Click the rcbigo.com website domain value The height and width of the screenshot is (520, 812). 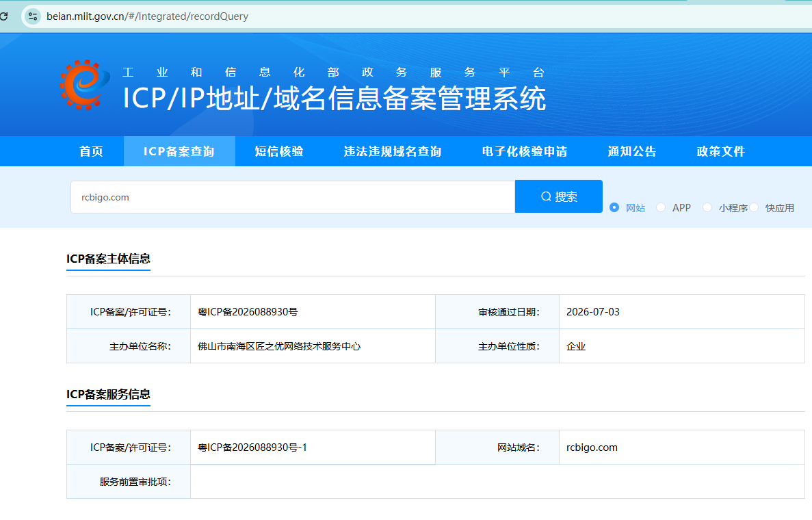(592, 447)
